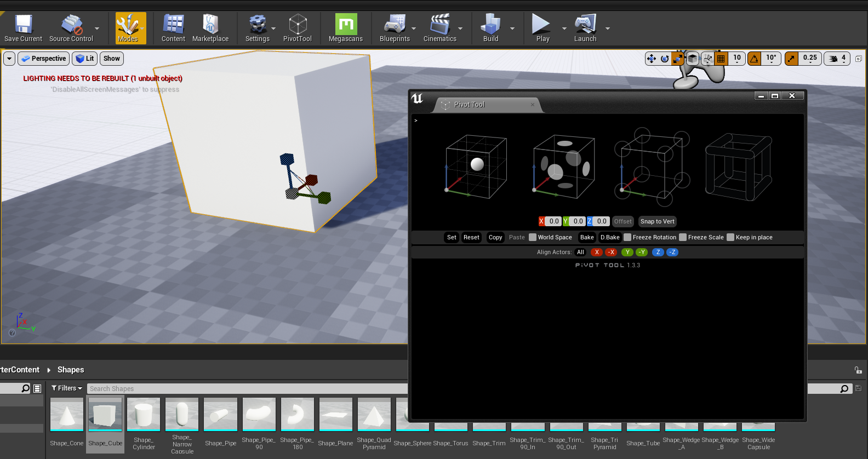This screenshot has width=868, height=459.
Task: Click the surface snapping icon
Action: tap(707, 59)
